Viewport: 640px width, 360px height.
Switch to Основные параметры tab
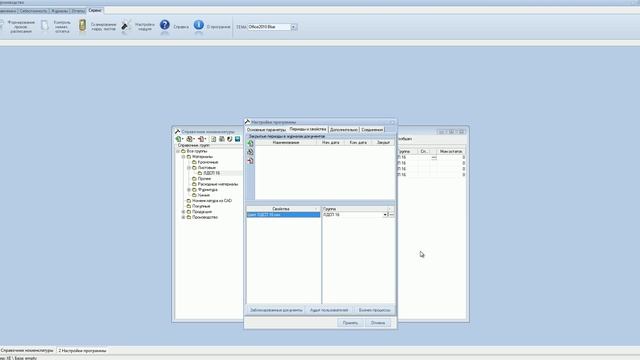point(266,130)
